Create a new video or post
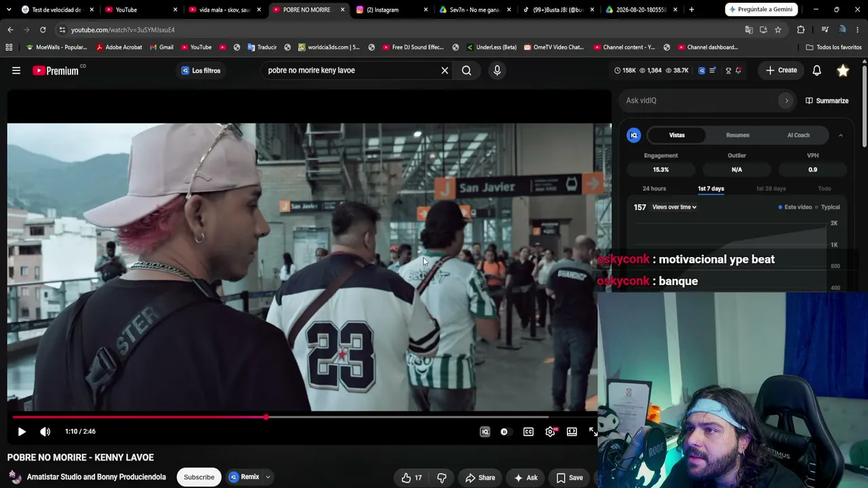This screenshot has width=868, height=488. pos(782,70)
